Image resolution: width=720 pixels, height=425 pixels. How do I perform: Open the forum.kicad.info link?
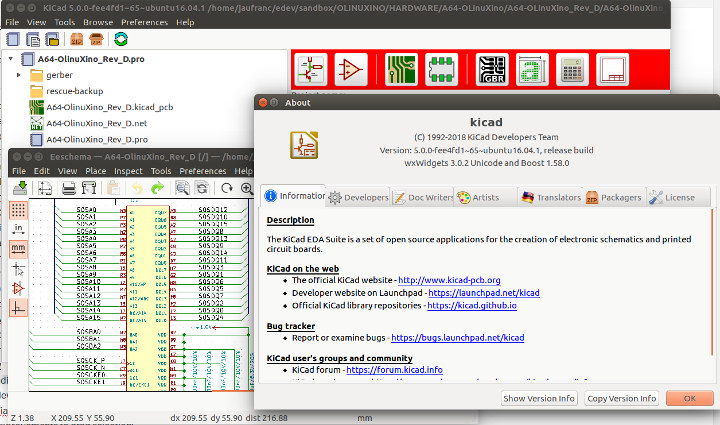pyautogui.click(x=394, y=369)
